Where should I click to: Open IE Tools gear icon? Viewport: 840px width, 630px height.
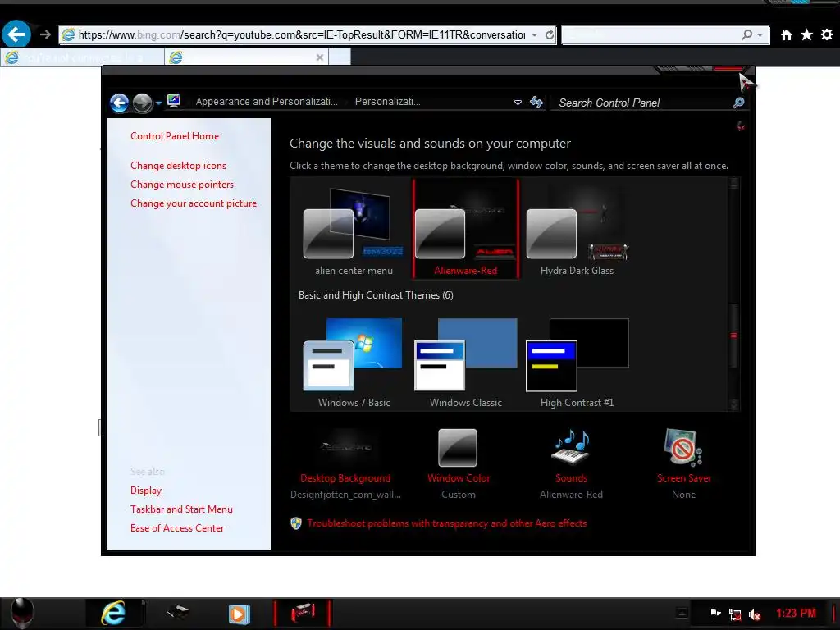point(827,34)
